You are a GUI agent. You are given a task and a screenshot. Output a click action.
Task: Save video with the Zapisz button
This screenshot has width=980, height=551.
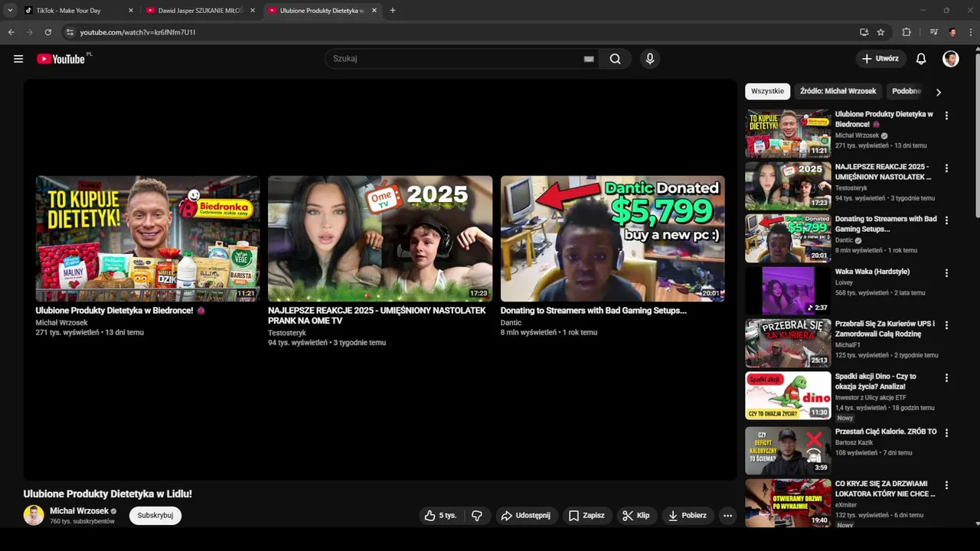click(x=586, y=516)
